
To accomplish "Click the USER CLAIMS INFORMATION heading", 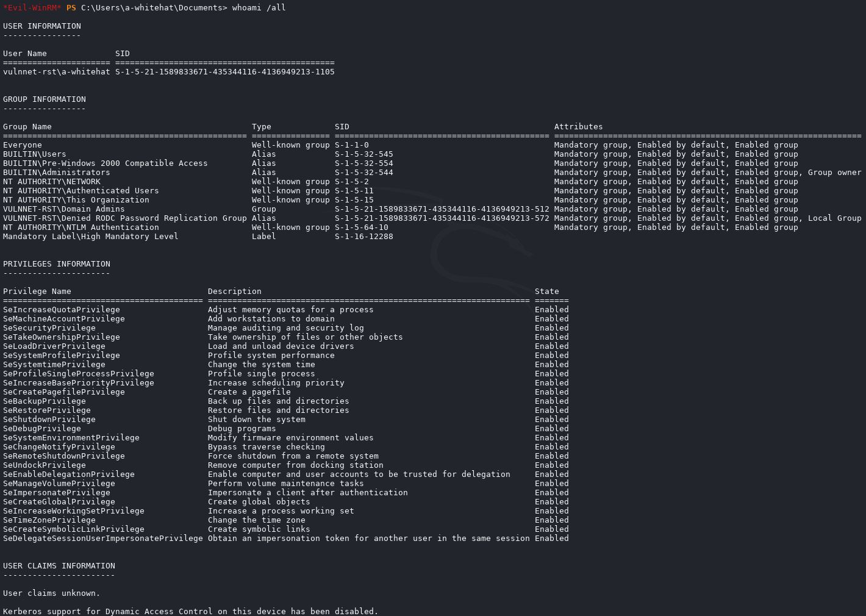I will tap(59, 566).
